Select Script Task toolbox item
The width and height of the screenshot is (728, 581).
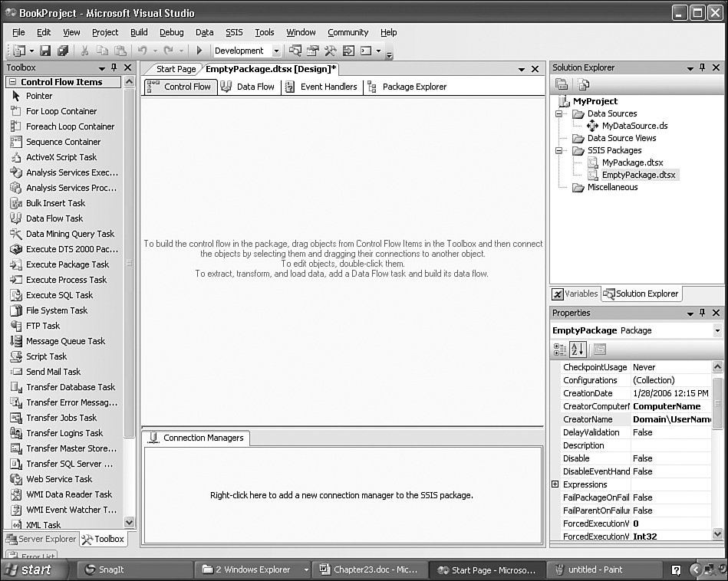point(65,356)
